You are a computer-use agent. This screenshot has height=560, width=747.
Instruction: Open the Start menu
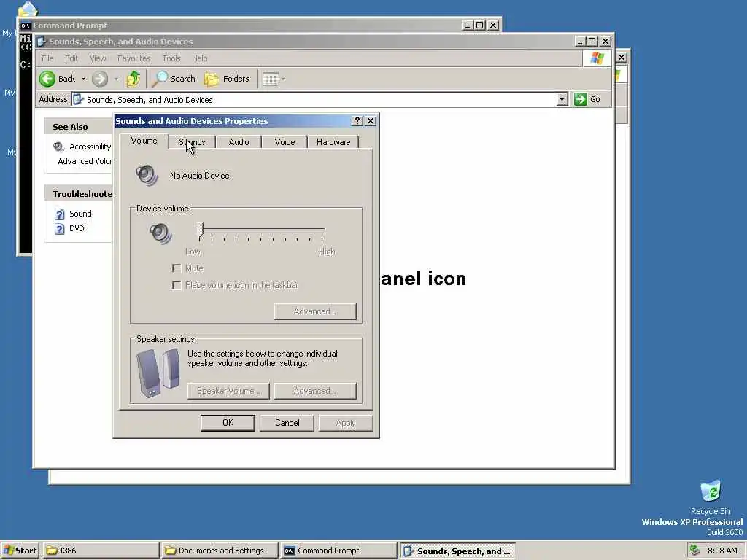tap(20, 551)
